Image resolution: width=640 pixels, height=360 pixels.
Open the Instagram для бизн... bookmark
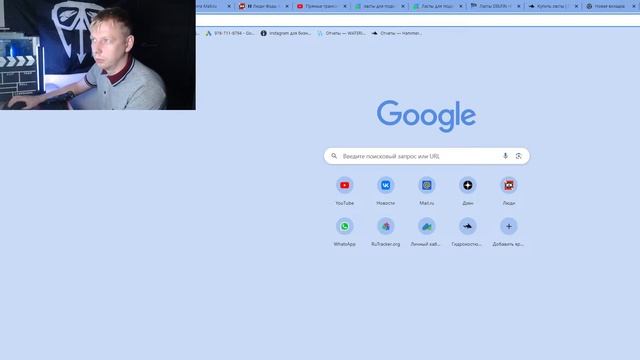coord(286,33)
